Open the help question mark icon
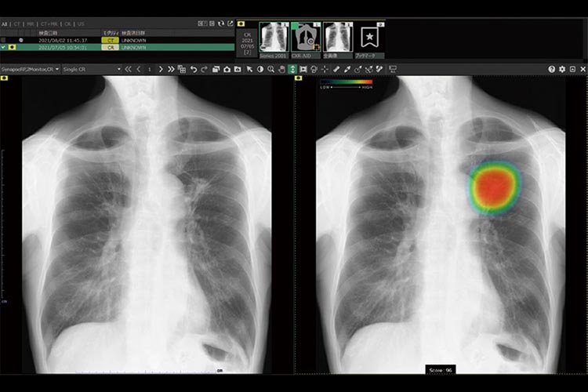The image size is (588, 392). (552, 69)
